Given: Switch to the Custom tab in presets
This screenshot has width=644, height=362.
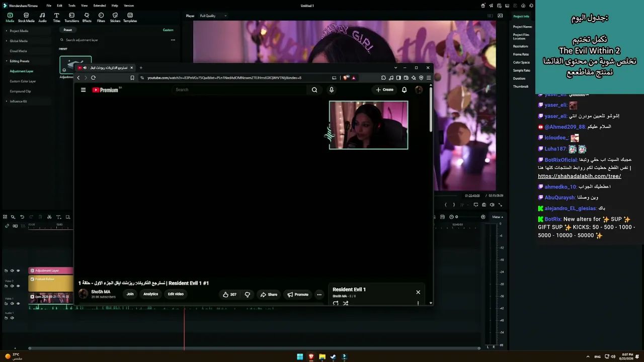Looking at the screenshot, I should click(x=168, y=30).
